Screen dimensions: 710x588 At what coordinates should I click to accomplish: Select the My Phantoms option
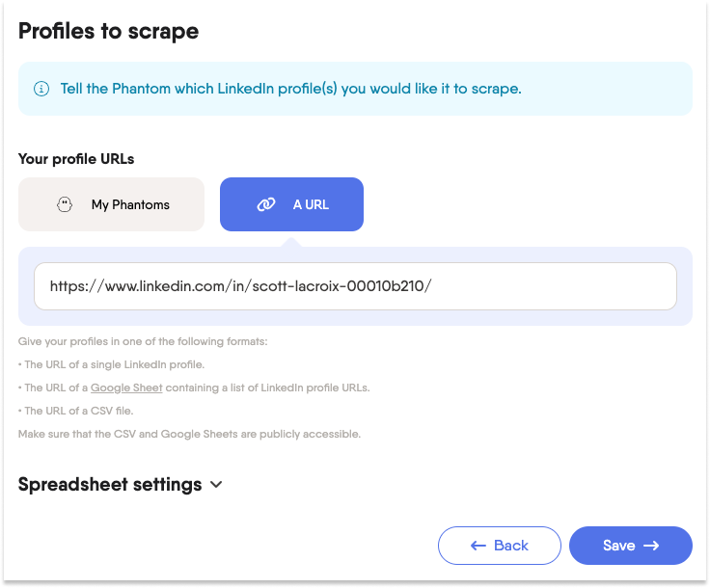112,204
